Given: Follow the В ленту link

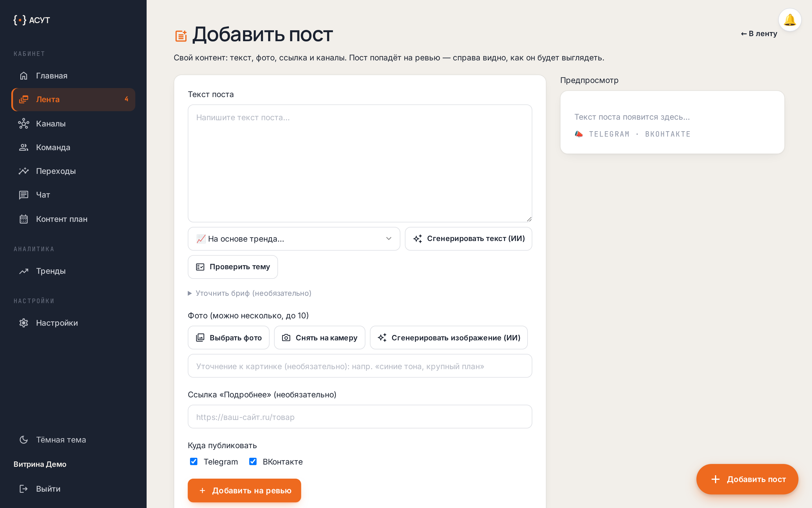Looking at the screenshot, I should click(x=759, y=34).
